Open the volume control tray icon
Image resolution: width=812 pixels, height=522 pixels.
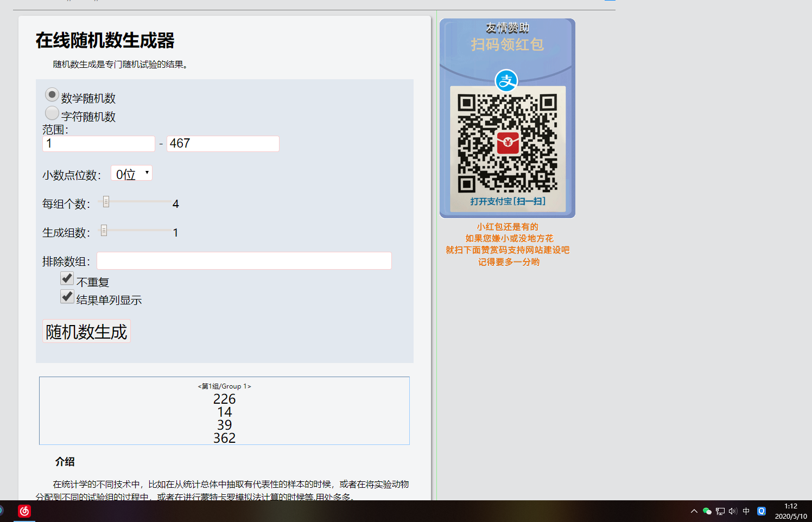tap(733, 511)
